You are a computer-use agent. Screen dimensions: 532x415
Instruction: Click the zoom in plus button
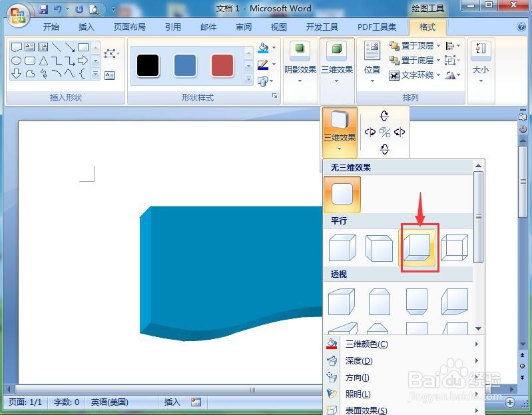[509, 402]
